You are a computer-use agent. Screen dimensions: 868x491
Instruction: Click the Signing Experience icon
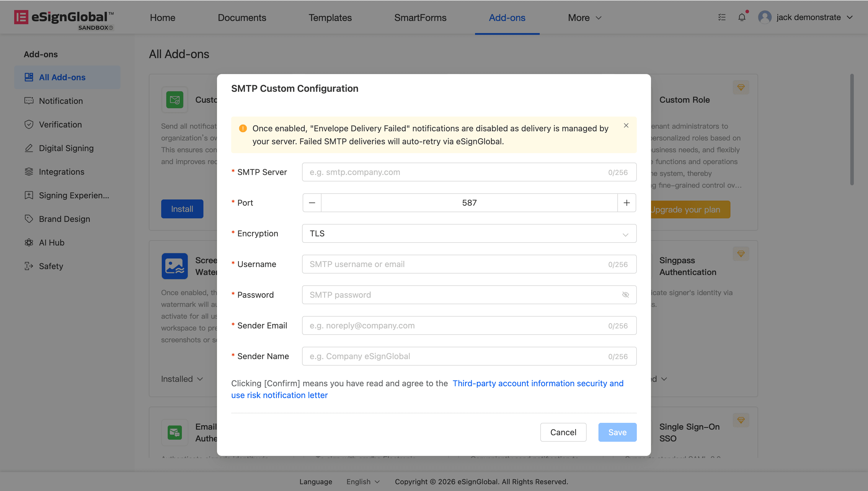(x=29, y=195)
